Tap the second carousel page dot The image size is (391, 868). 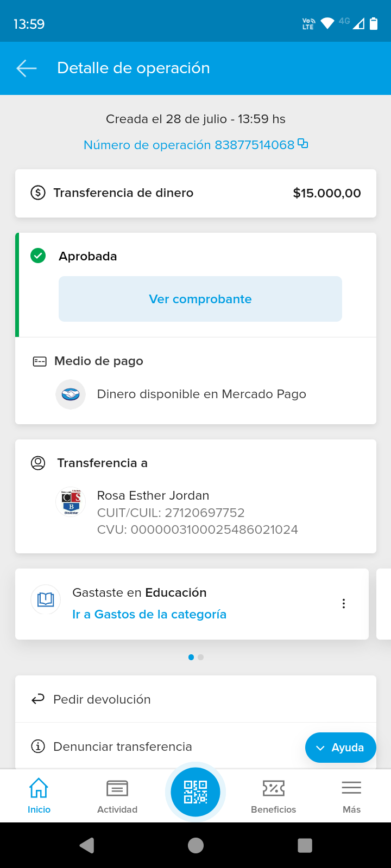[201, 657]
